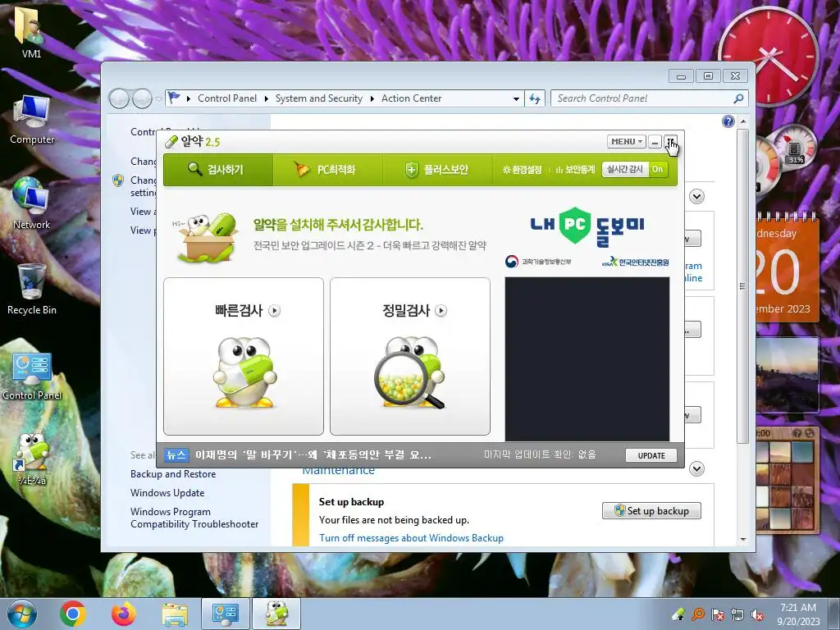Click the ALYac 2.5 title logo
This screenshot has width=840, height=630.
pos(193,141)
